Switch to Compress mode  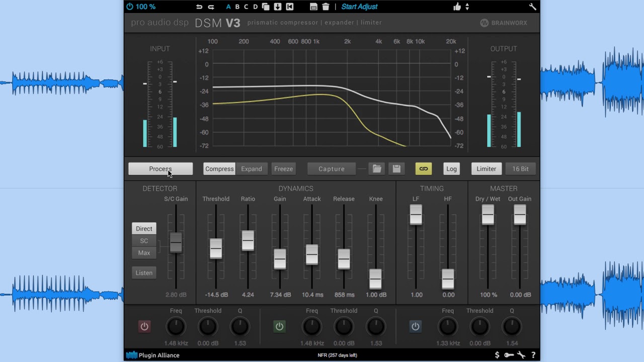click(x=219, y=169)
